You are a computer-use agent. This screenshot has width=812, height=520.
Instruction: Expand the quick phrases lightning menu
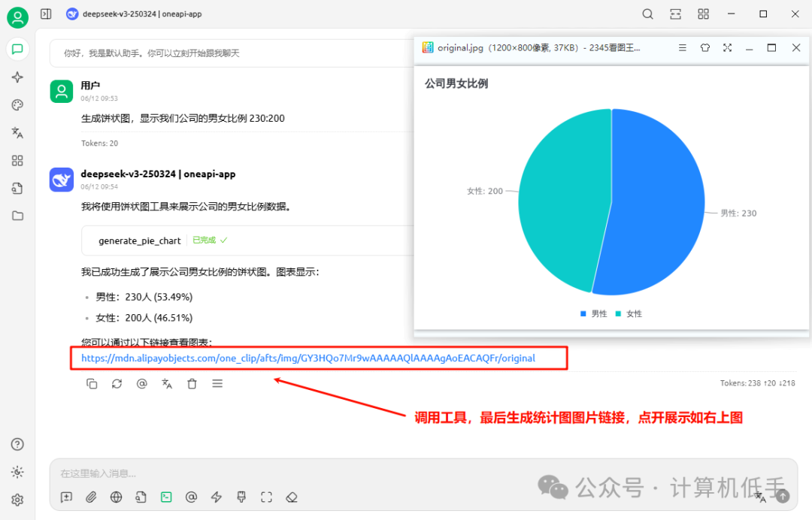pos(216,497)
